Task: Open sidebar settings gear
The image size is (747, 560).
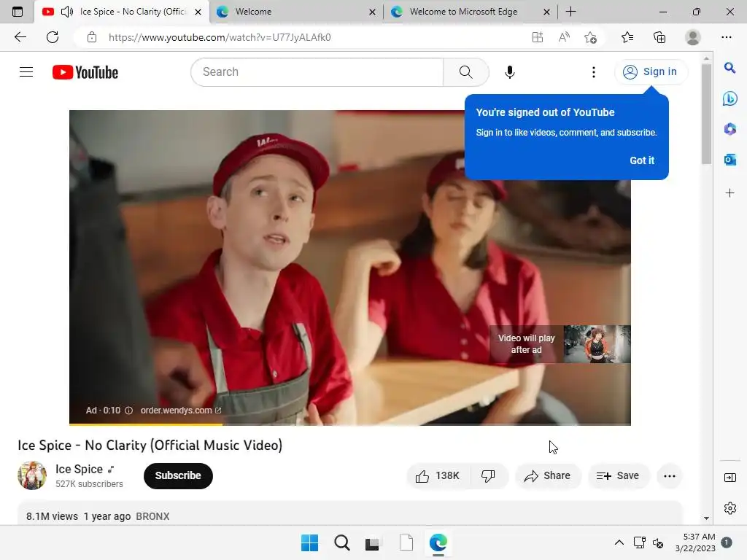Action: [729, 508]
